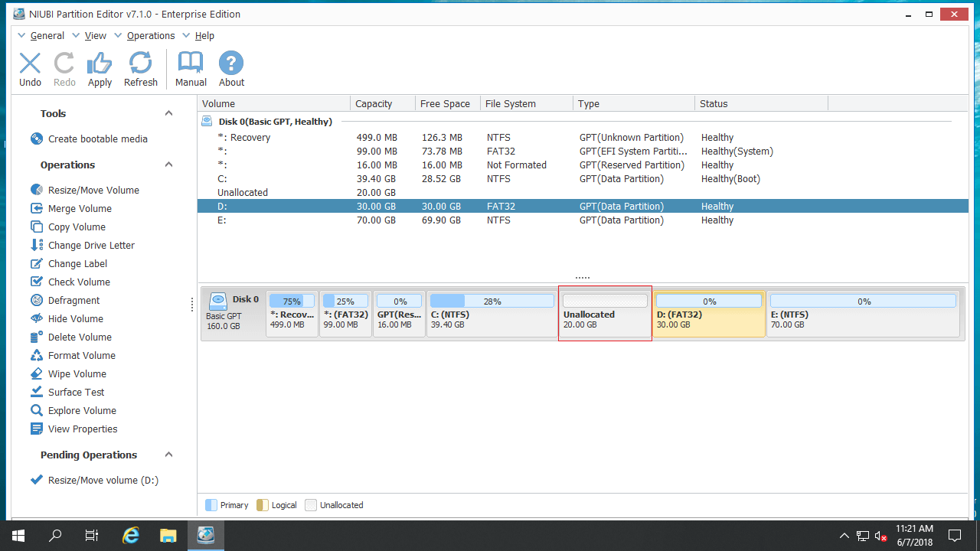Open the View menu
Image resolution: width=980 pixels, height=551 pixels.
(x=95, y=35)
